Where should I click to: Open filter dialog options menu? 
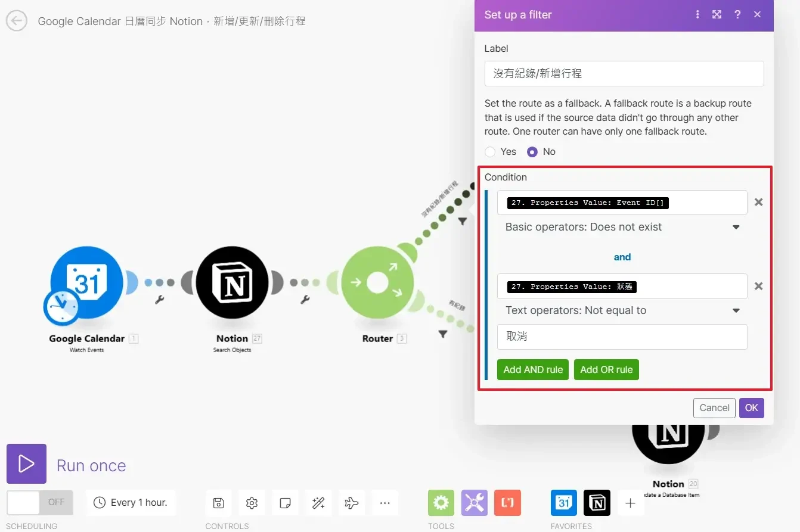(x=697, y=14)
